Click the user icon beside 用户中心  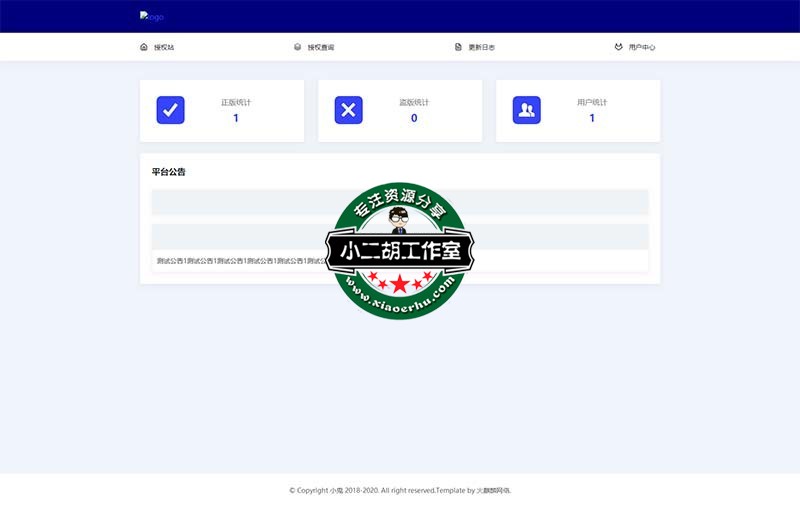click(x=619, y=47)
